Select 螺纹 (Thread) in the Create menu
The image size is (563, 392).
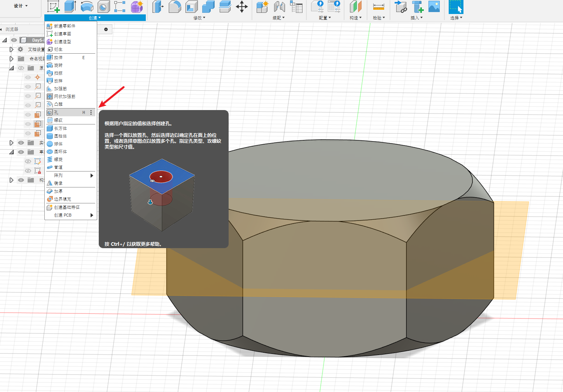(58, 120)
